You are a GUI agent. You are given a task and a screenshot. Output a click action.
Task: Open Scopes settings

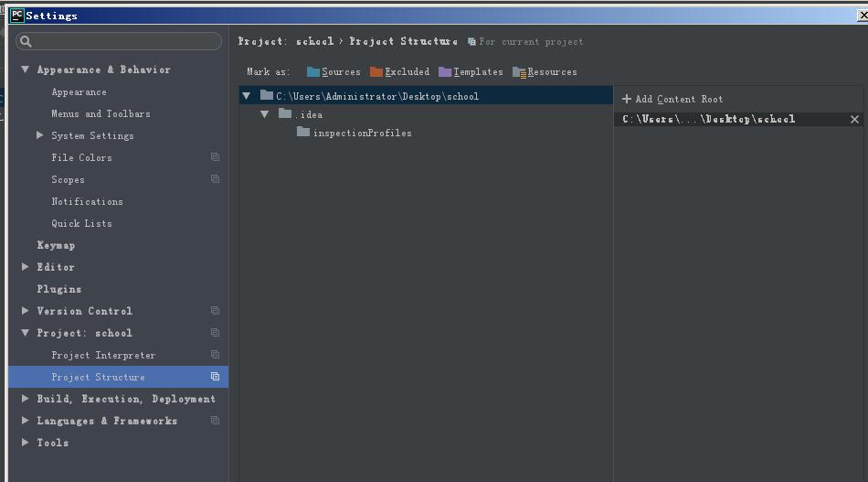69,179
